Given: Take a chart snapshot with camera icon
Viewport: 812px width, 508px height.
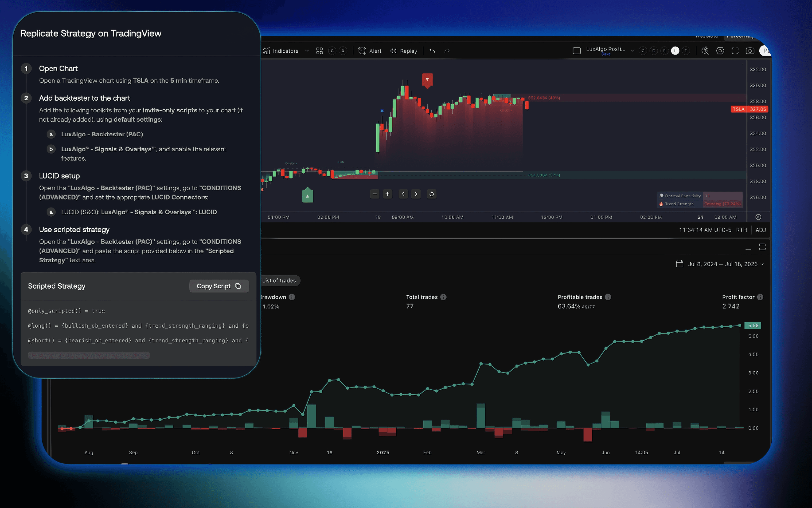Looking at the screenshot, I should pos(750,51).
